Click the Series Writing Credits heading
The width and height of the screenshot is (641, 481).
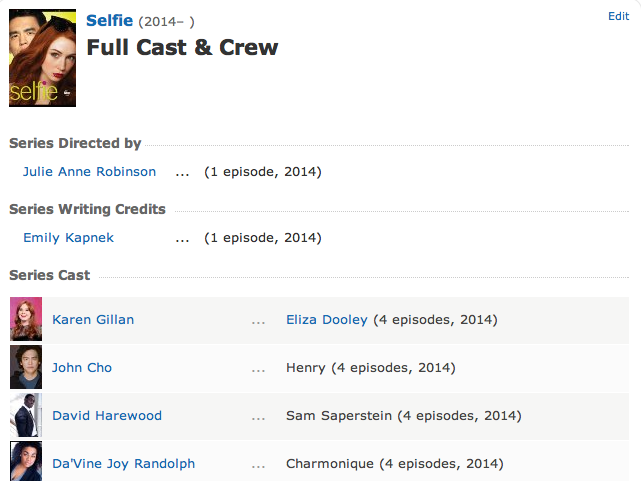[x=87, y=209]
